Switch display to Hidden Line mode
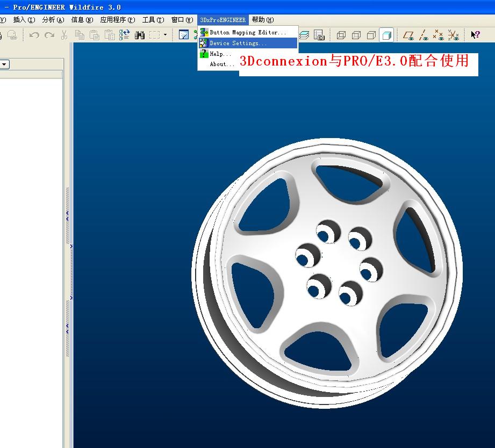Viewport: 495px width, 448px height. point(356,35)
